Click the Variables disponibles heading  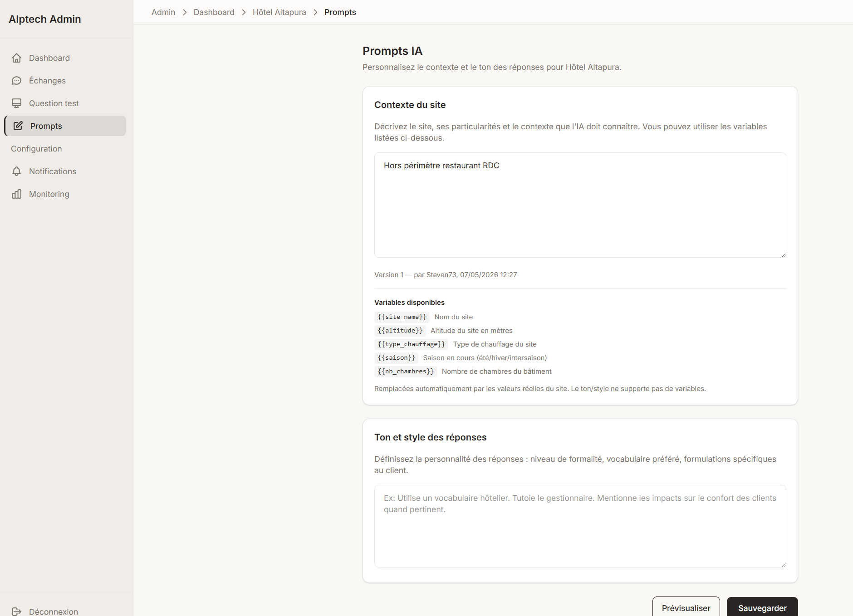pyautogui.click(x=409, y=303)
